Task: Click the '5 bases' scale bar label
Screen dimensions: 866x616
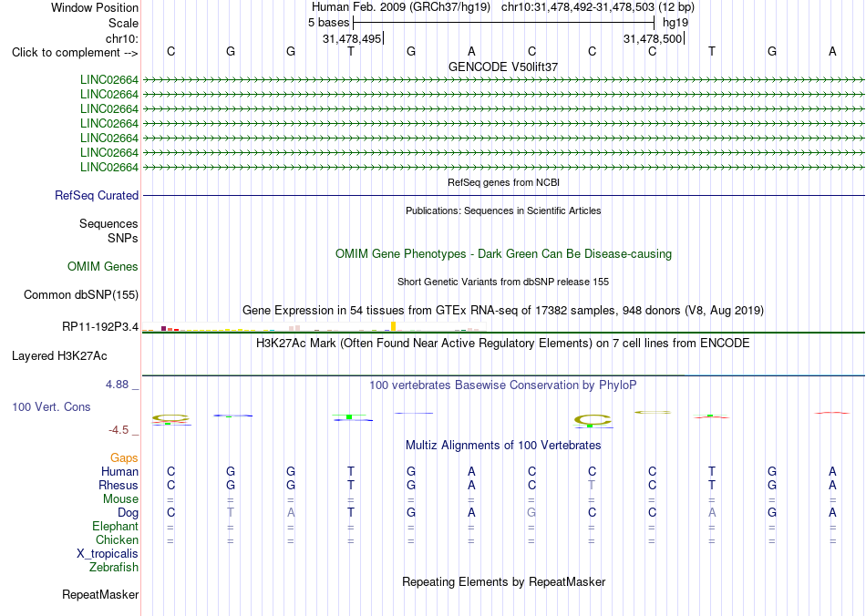Action: click(328, 23)
